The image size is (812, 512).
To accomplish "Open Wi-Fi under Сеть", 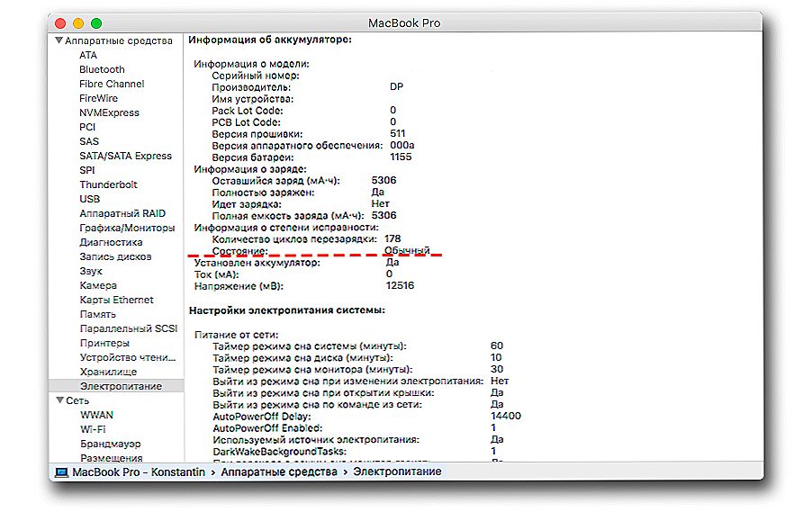I will (x=93, y=429).
